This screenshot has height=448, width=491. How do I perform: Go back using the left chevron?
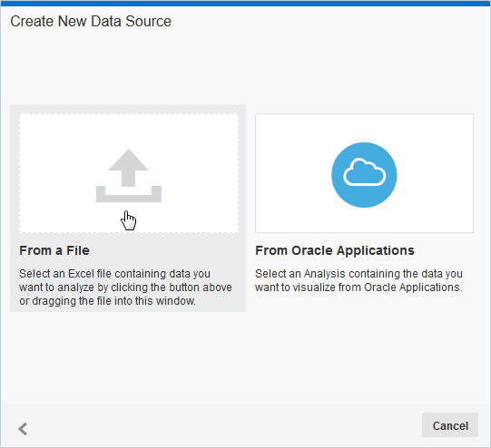23,429
